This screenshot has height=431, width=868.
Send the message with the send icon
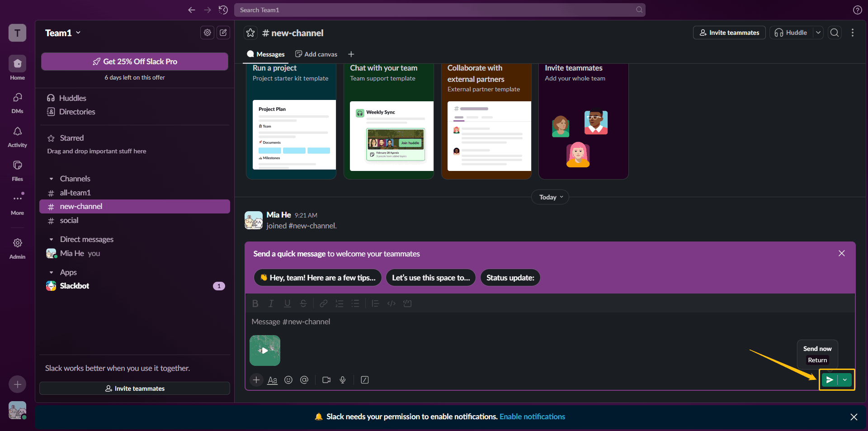830,380
